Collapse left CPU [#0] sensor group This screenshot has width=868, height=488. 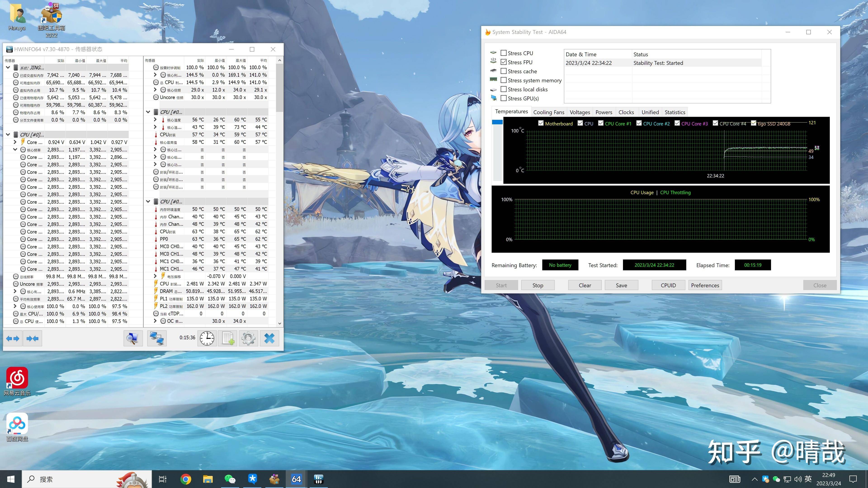click(x=8, y=134)
